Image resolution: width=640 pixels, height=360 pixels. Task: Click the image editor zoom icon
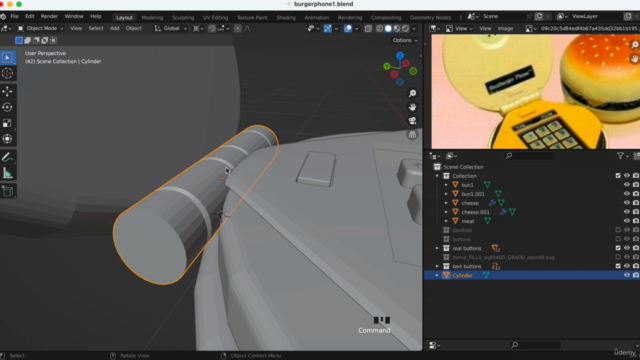point(635,45)
